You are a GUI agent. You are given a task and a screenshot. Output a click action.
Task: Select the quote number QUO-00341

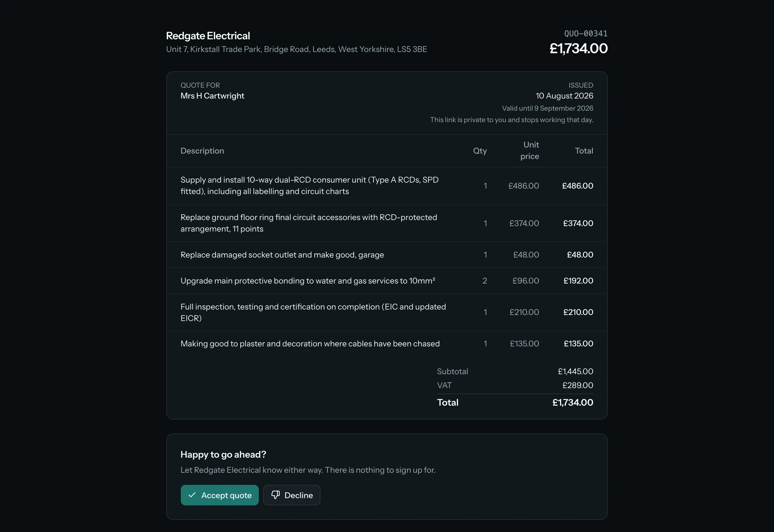[x=586, y=33]
